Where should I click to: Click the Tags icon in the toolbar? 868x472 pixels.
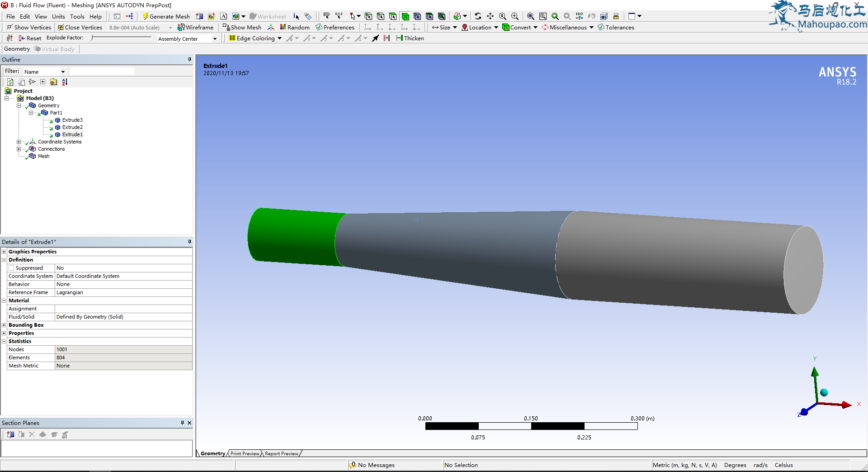coord(308,16)
